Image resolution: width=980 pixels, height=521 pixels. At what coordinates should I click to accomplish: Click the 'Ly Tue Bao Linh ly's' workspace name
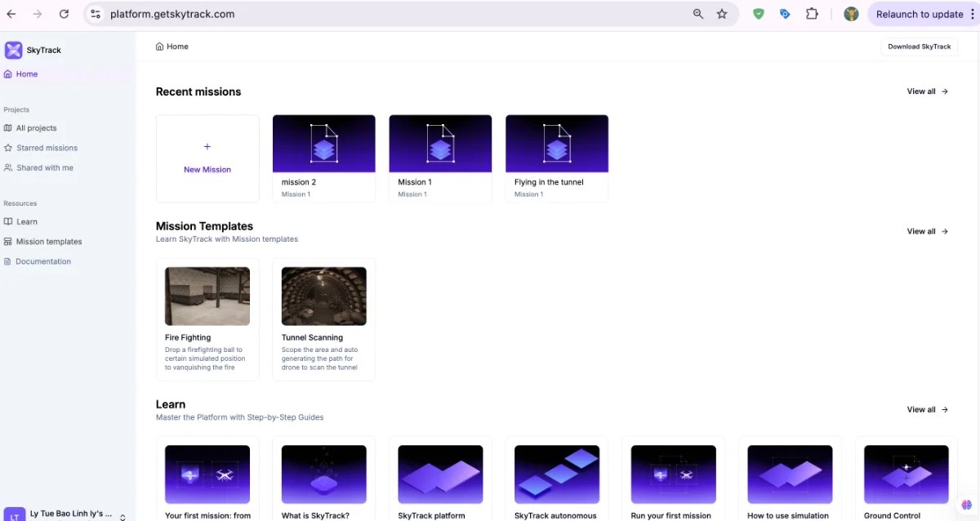71,514
